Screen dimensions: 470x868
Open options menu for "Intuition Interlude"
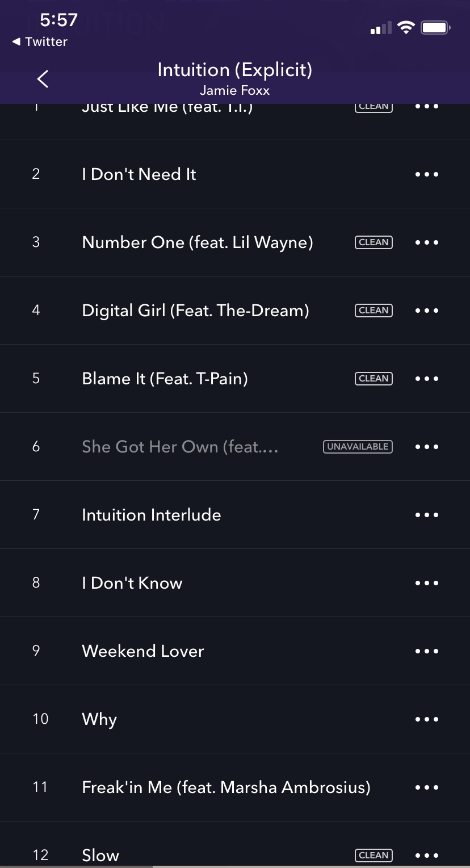(x=426, y=514)
